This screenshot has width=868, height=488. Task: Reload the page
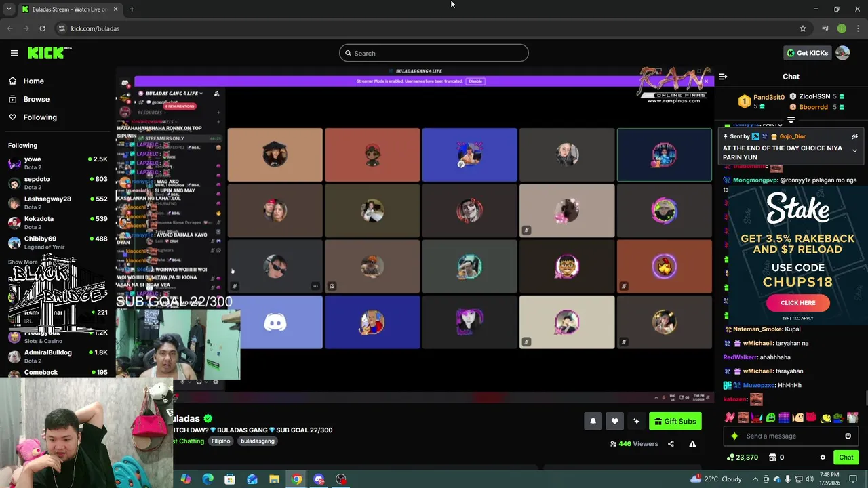(42, 28)
